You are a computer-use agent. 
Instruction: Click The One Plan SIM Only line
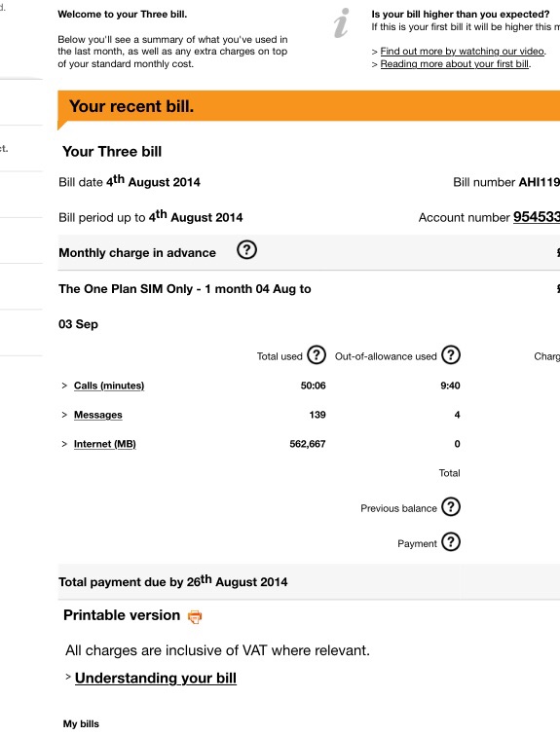(184, 289)
